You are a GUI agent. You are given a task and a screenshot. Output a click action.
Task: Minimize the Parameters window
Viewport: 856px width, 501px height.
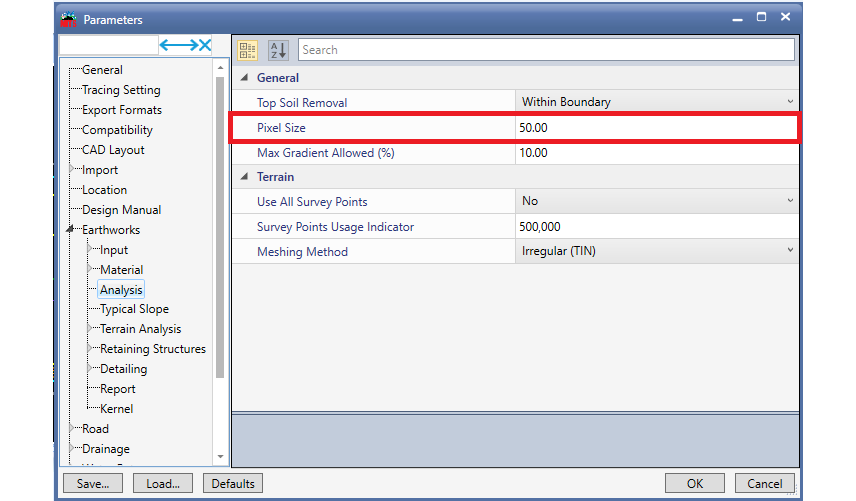tap(738, 18)
